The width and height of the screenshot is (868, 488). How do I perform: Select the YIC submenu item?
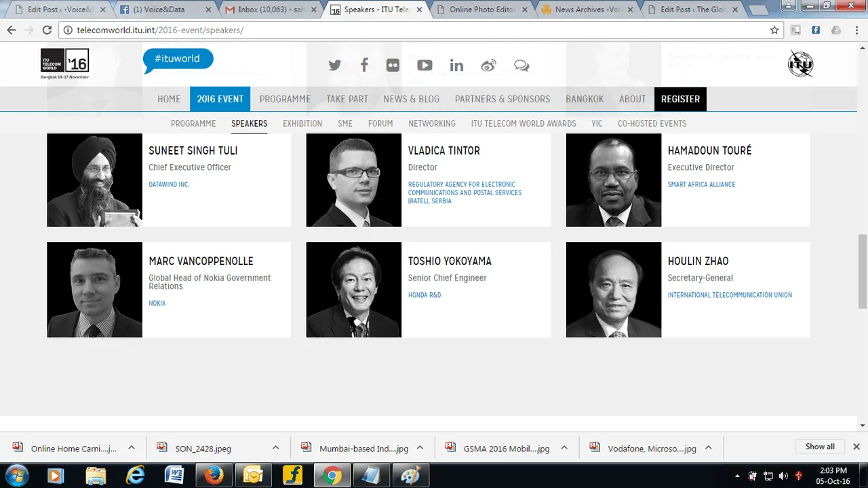tap(597, 123)
